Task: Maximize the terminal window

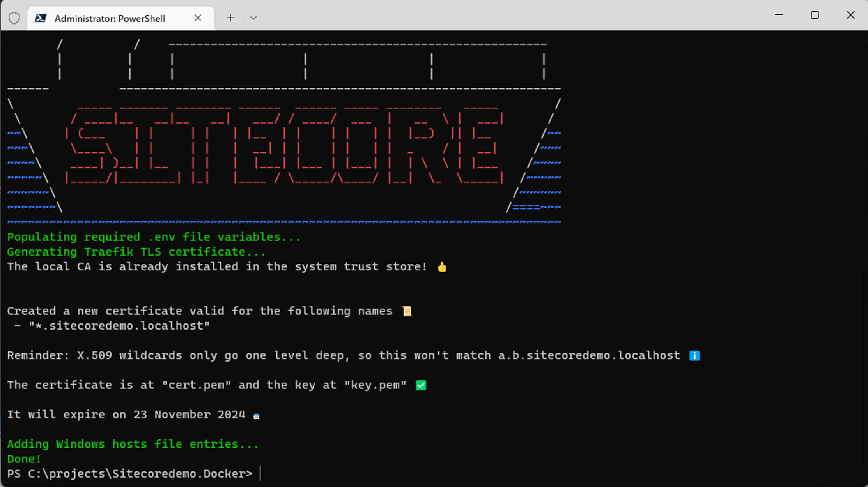Action: [x=815, y=15]
